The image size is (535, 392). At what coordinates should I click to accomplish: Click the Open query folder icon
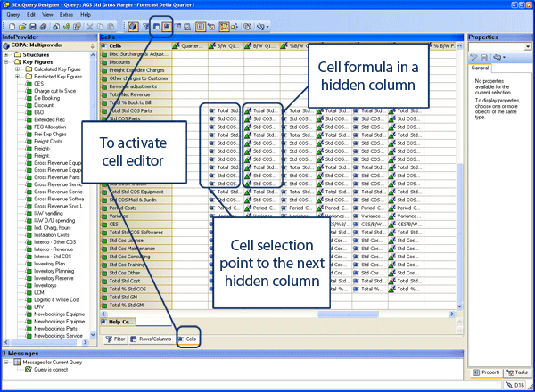coord(23,28)
